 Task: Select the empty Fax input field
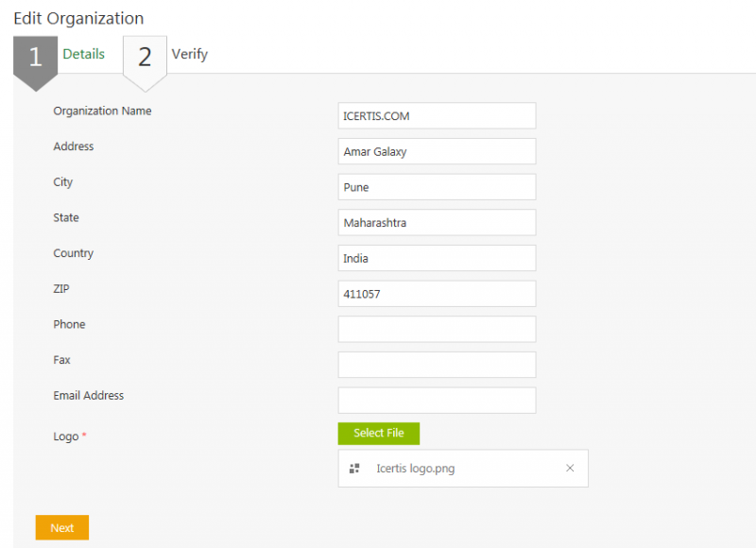click(x=437, y=365)
